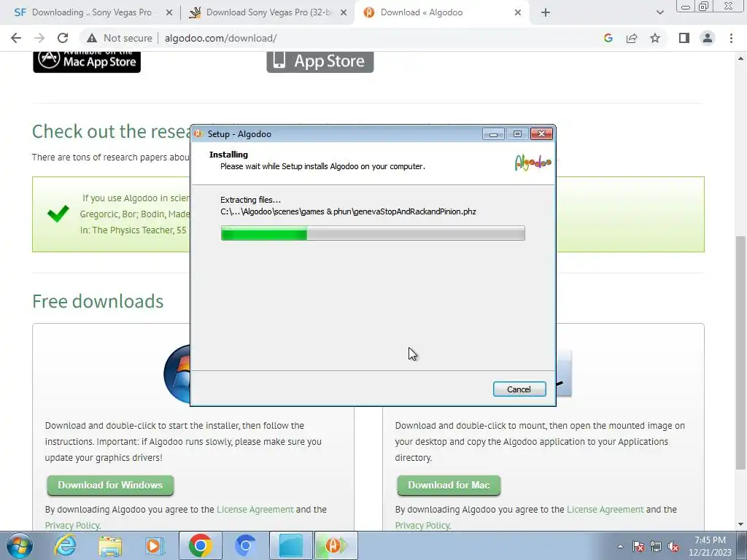Open the blue Chromium icon in taskbar
Screen dimensions: 747x560
click(245, 545)
